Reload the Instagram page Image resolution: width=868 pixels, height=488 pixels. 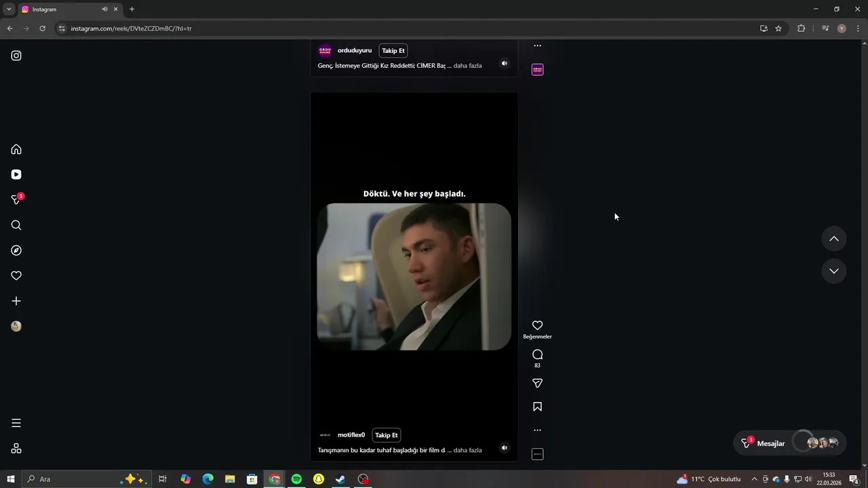42,28
